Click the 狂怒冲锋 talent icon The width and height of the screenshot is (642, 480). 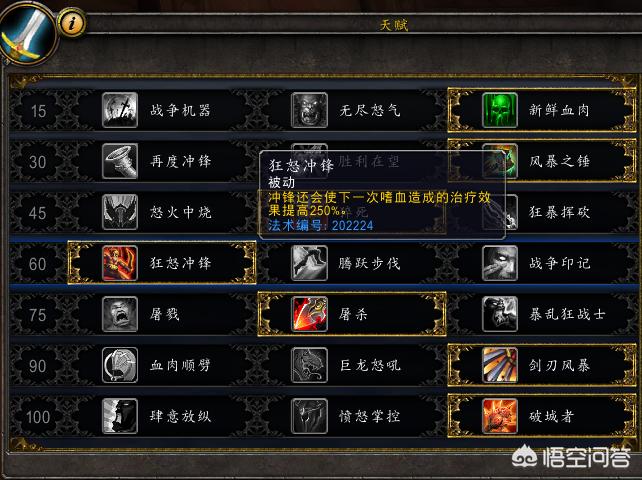pos(120,263)
